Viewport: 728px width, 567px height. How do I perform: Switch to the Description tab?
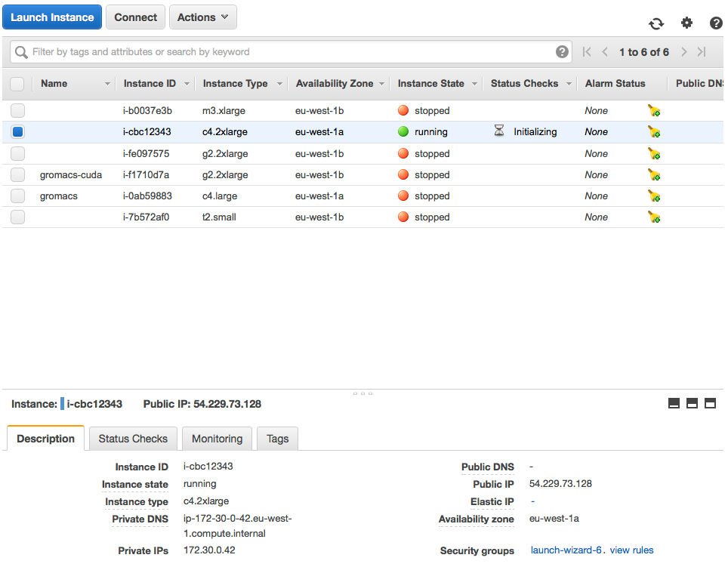pos(45,439)
